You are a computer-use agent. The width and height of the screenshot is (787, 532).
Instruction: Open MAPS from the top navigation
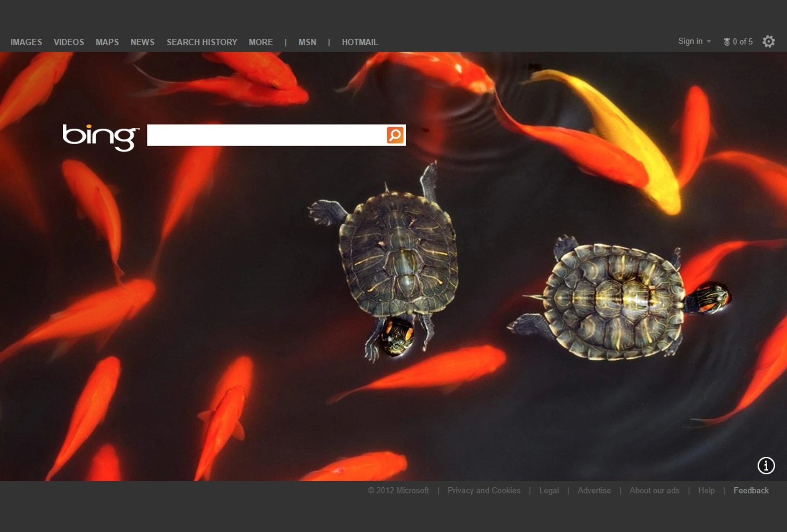click(x=107, y=42)
